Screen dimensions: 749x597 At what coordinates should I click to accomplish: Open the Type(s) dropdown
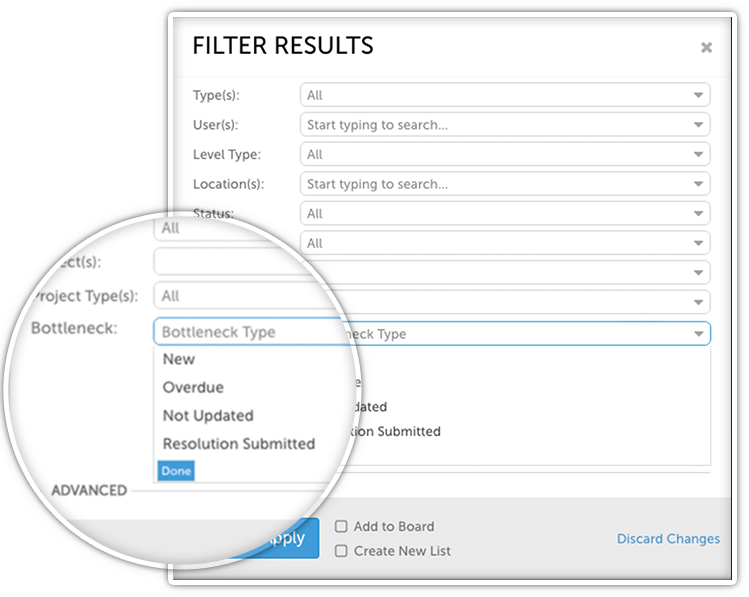click(x=504, y=95)
